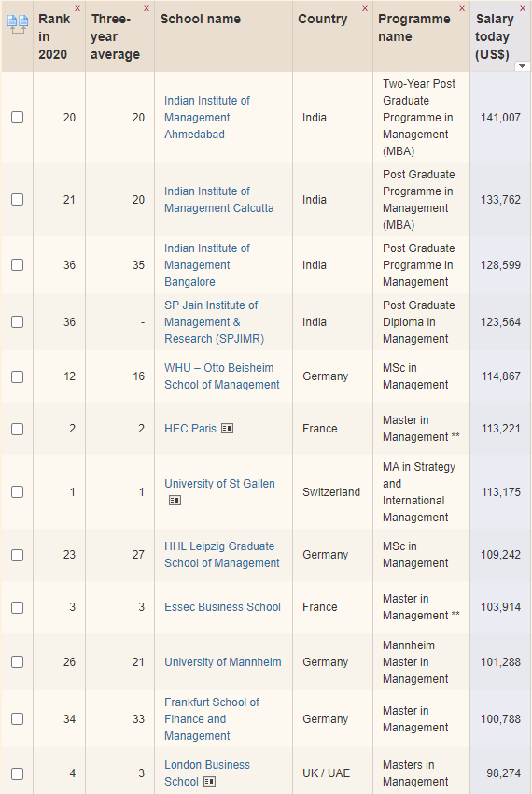Open Indian Institute of Management Ahmedabad link
Image resolution: width=532 pixels, height=794 pixels.
(207, 118)
